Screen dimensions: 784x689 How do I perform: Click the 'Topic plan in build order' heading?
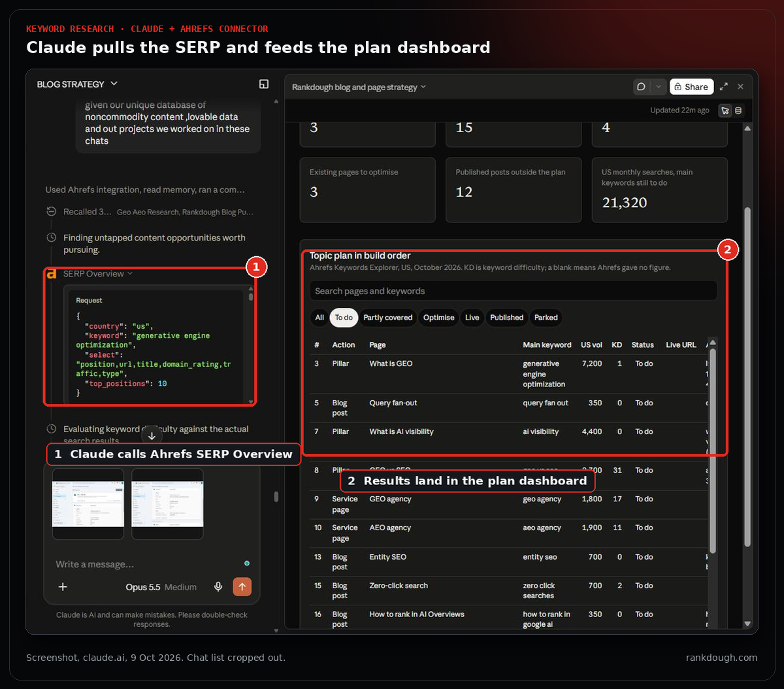tap(360, 256)
